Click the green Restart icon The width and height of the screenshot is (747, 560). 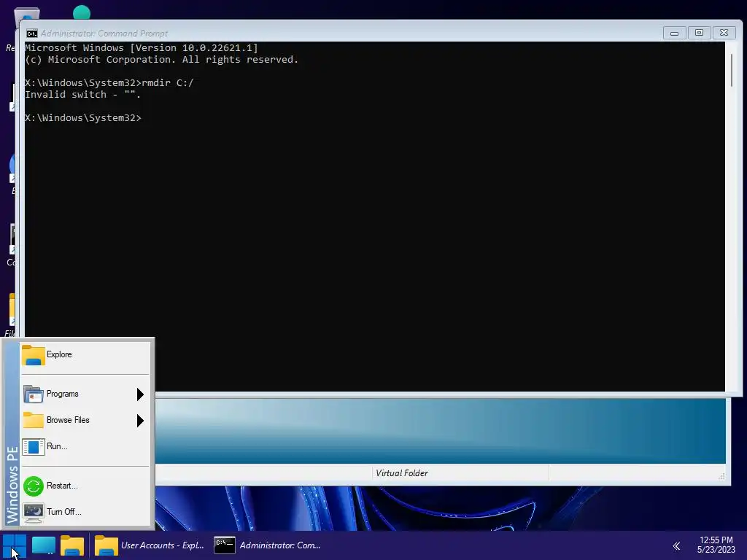34,486
